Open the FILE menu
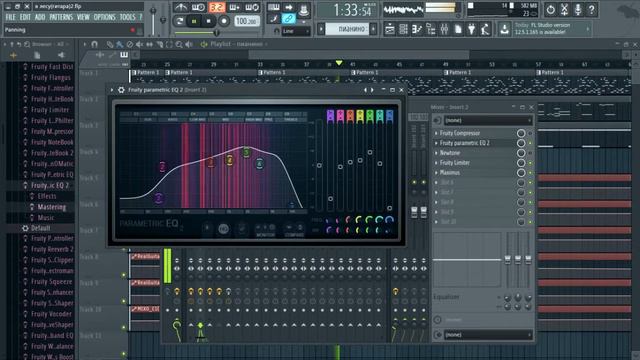This screenshot has height=360, width=640. 11,17
